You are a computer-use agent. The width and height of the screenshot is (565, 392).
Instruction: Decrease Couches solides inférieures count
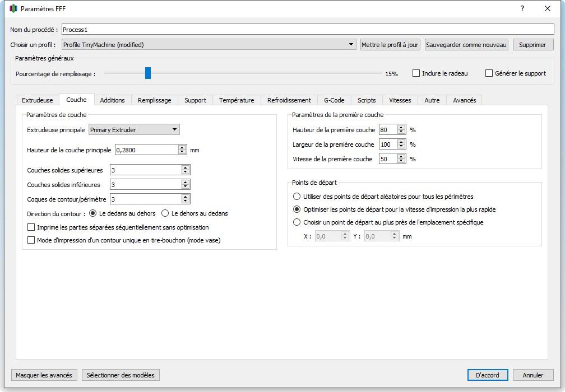click(x=185, y=187)
